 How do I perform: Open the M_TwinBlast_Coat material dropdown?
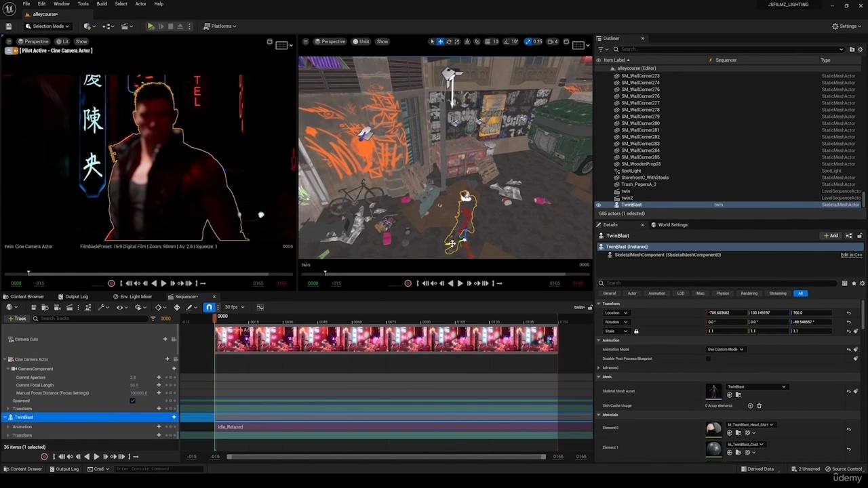click(x=746, y=445)
